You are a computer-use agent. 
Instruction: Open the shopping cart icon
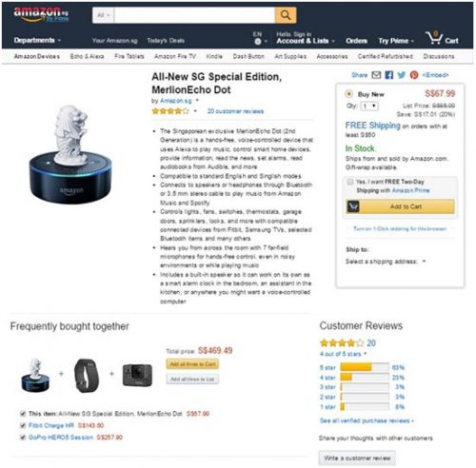pos(434,38)
